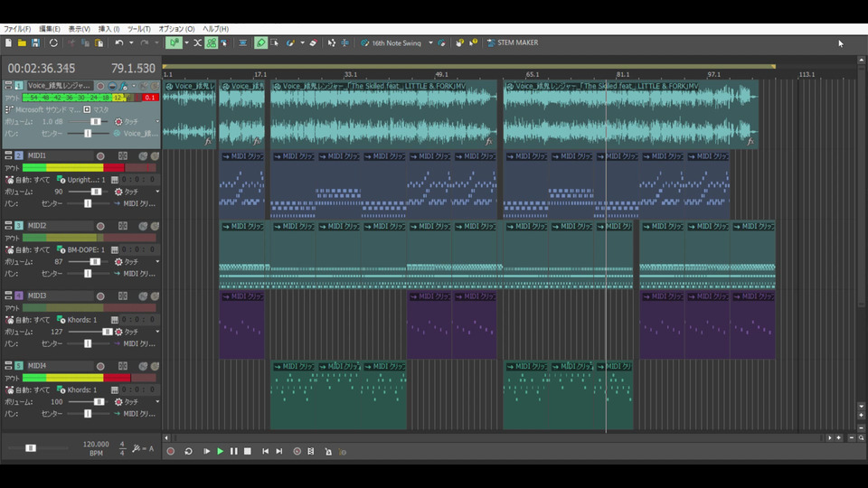Viewport: 868px width, 488px height.
Task: Click the Loop playback icon
Action: coord(188,451)
